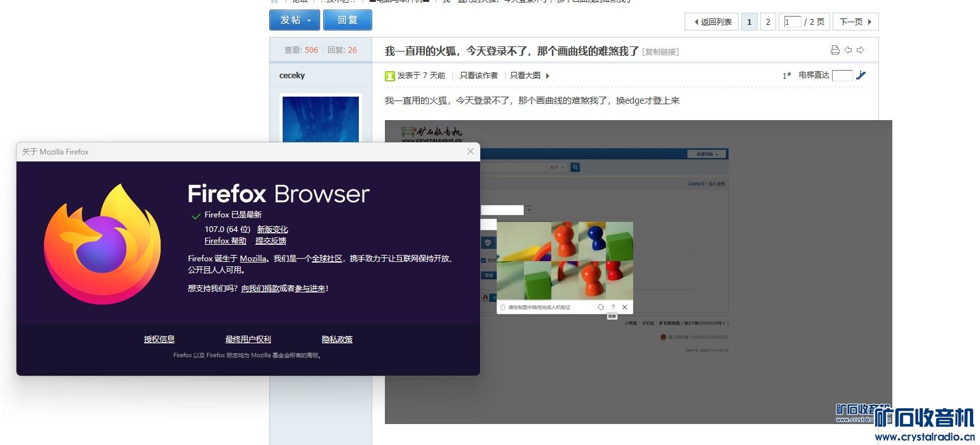Click the 关于 Mozilla Firefox title text

[x=55, y=152]
